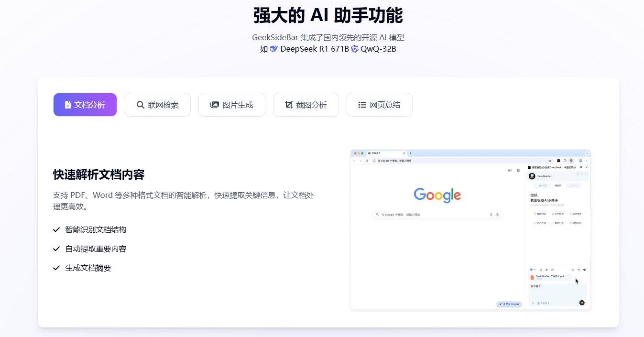Viewport: 644px width, 337px height.
Task: Expand the tab list chevron in demo browser
Action: pos(587,153)
